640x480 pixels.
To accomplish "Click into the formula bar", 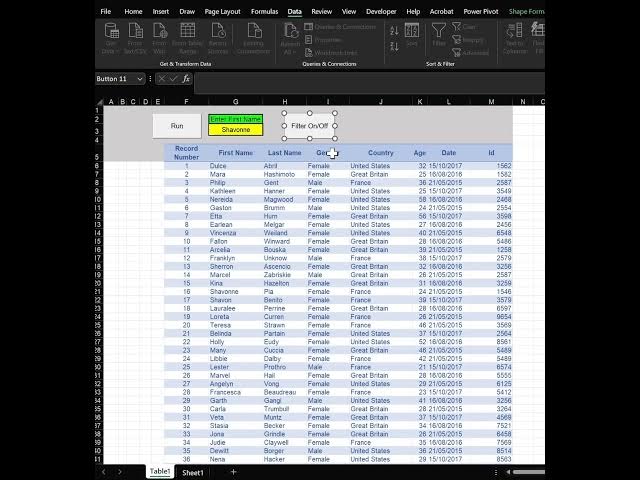I will 369,82.
